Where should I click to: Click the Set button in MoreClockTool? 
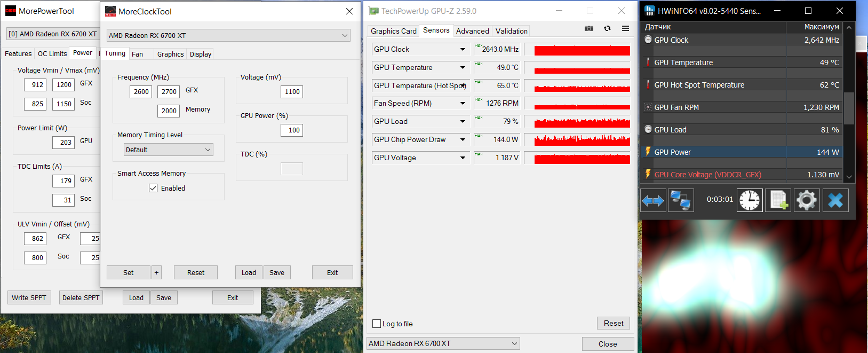pyautogui.click(x=129, y=272)
